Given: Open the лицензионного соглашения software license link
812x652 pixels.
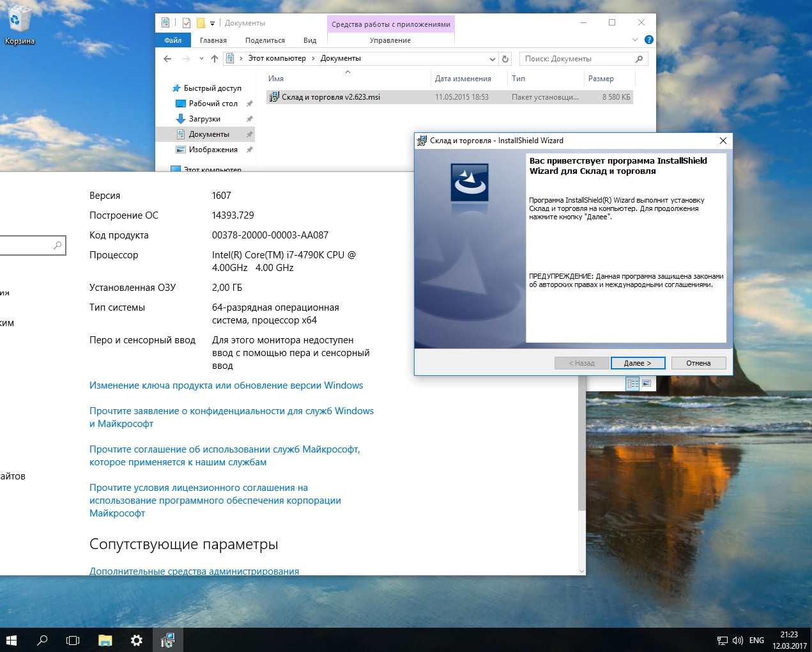Looking at the screenshot, I should click(x=215, y=501).
